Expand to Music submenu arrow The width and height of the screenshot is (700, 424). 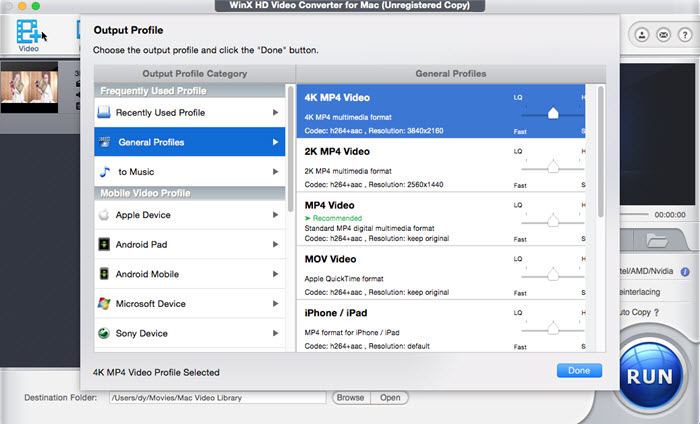[275, 171]
